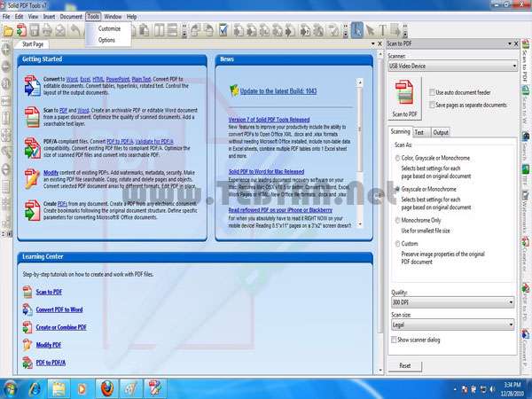The image size is (532, 399).
Task: Click the Undo arrow toolbar icon
Action: click(x=75, y=30)
